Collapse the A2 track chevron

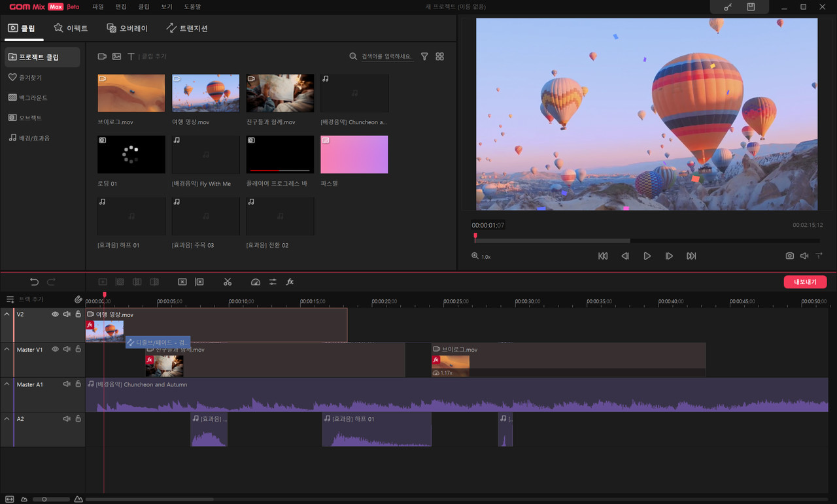7,418
